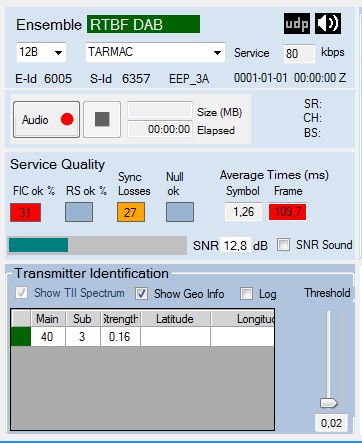Screen dimensions: 362x443
Task: Click the Strength cell value 0.16
Action: click(120, 337)
